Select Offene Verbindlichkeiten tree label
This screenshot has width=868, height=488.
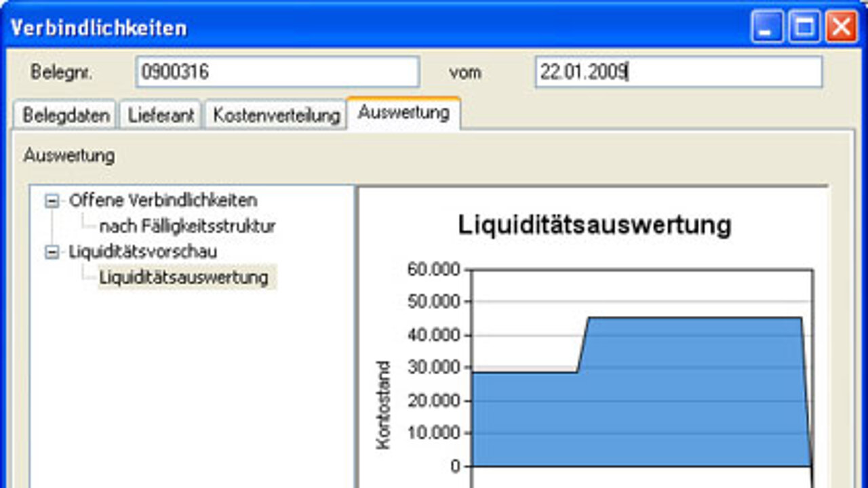[x=163, y=201]
